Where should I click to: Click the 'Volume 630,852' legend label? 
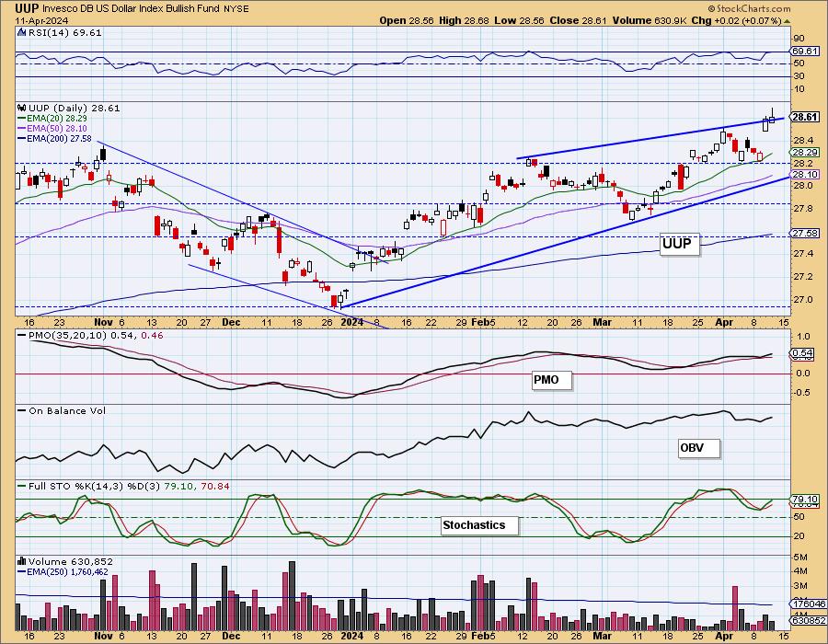pyautogui.click(x=70, y=561)
